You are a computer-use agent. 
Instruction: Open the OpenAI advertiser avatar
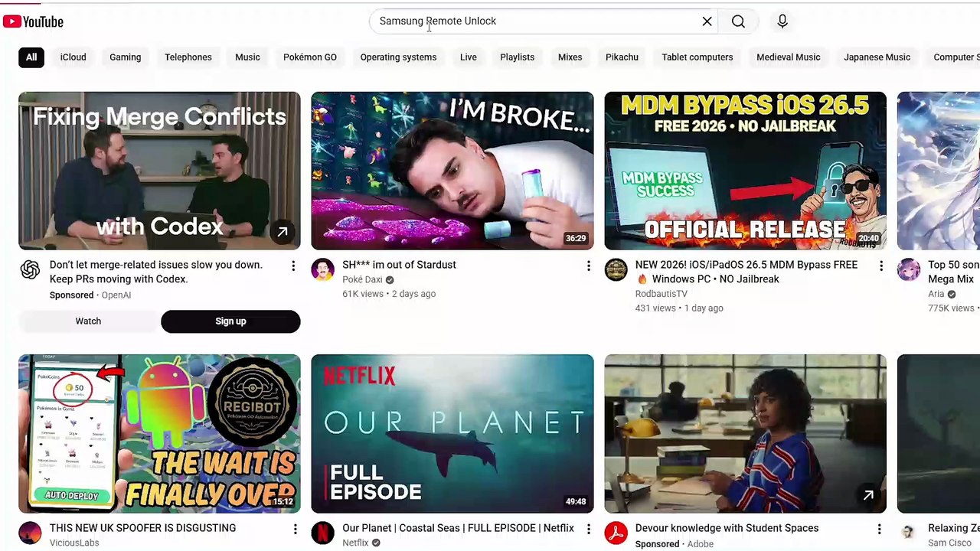click(30, 269)
